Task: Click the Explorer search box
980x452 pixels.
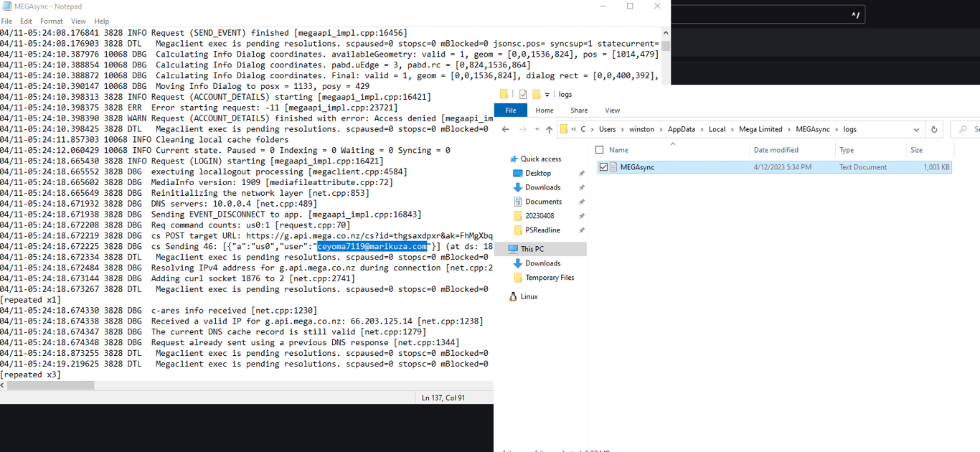Action: 966,130
